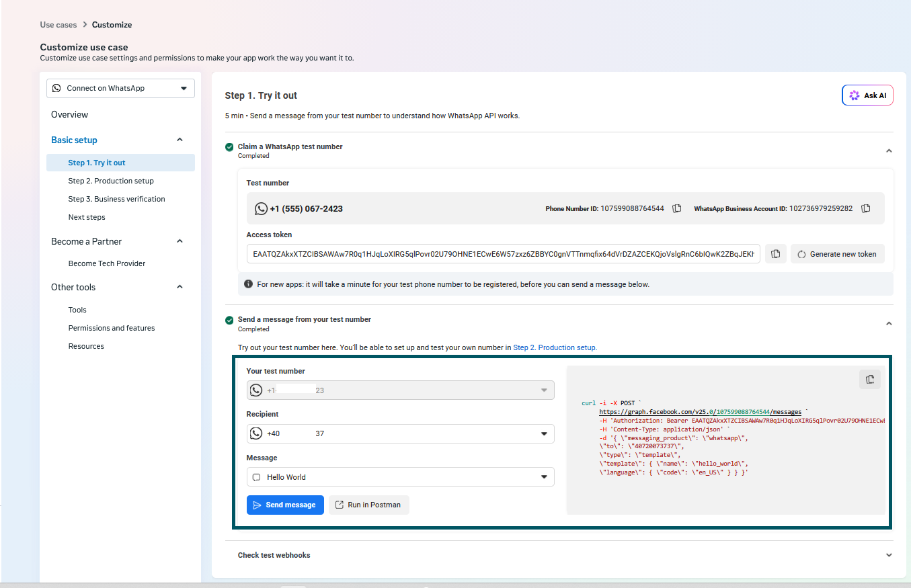Collapse the Basic setup section
Screen dimensions: 911x588
180,140
